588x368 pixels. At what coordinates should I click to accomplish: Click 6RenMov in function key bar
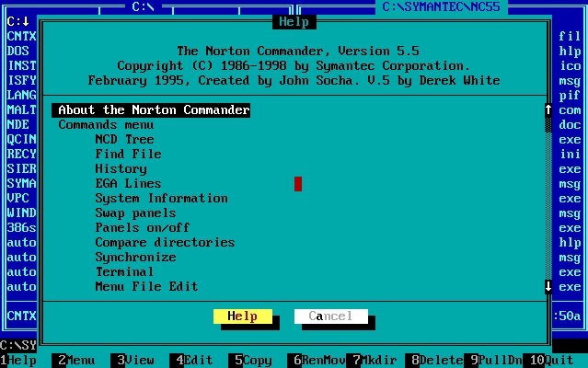point(317,361)
